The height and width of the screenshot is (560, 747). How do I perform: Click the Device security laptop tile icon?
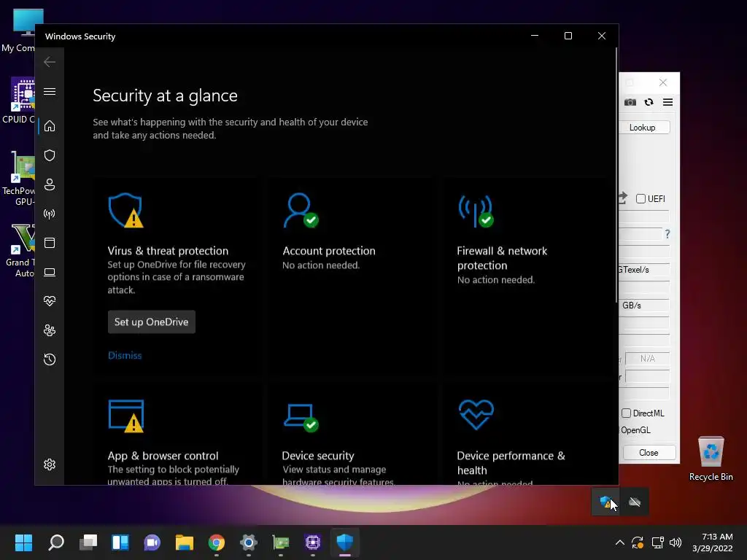pos(301,418)
